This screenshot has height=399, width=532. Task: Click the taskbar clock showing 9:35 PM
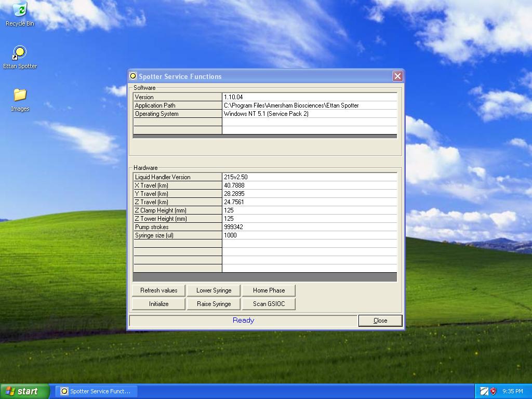pyautogui.click(x=513, y=391)
